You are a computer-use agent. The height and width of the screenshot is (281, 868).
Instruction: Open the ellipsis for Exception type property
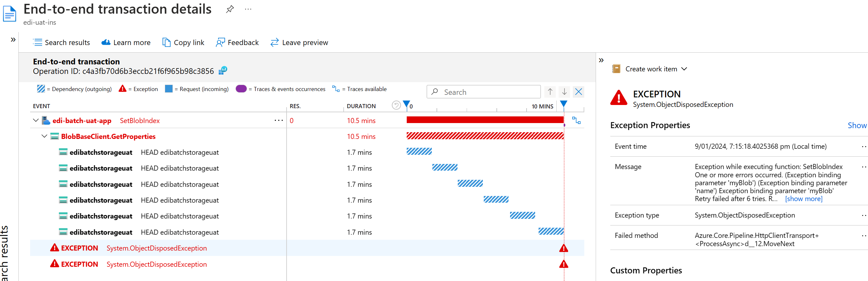(x=864, y=215)
